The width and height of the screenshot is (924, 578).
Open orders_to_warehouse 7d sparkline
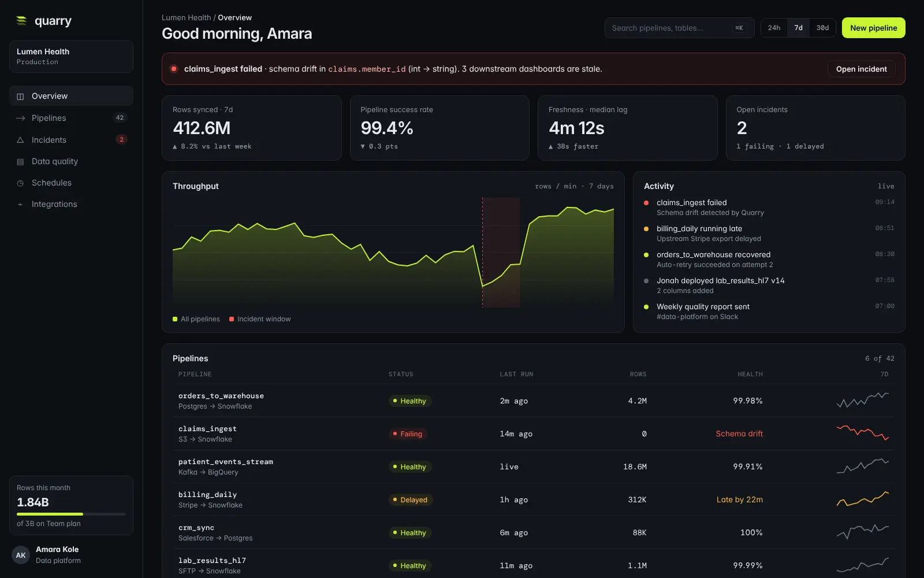pos(863,400)
